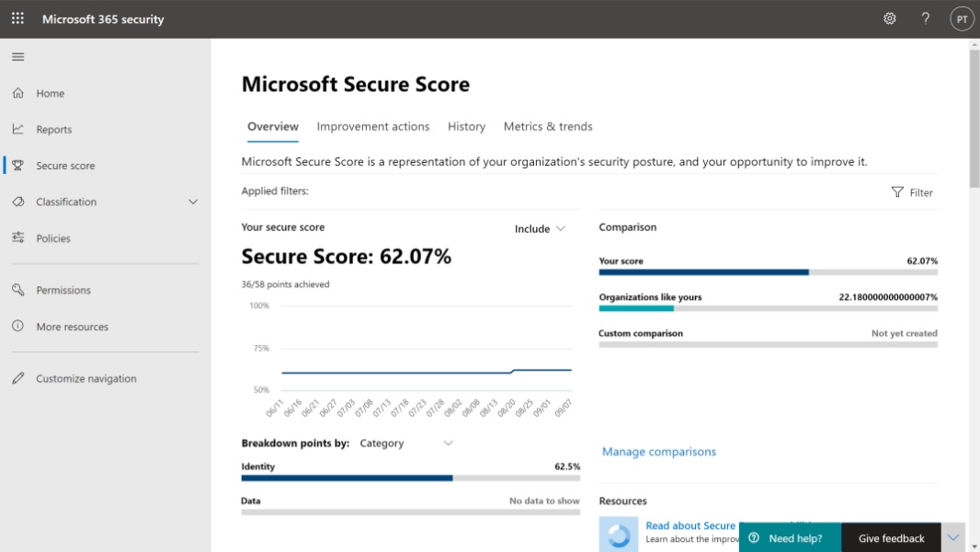Click the Manage comparisons link
This screenshot has height=552, width=980.
pyautogui.click(x=658, y=452)
